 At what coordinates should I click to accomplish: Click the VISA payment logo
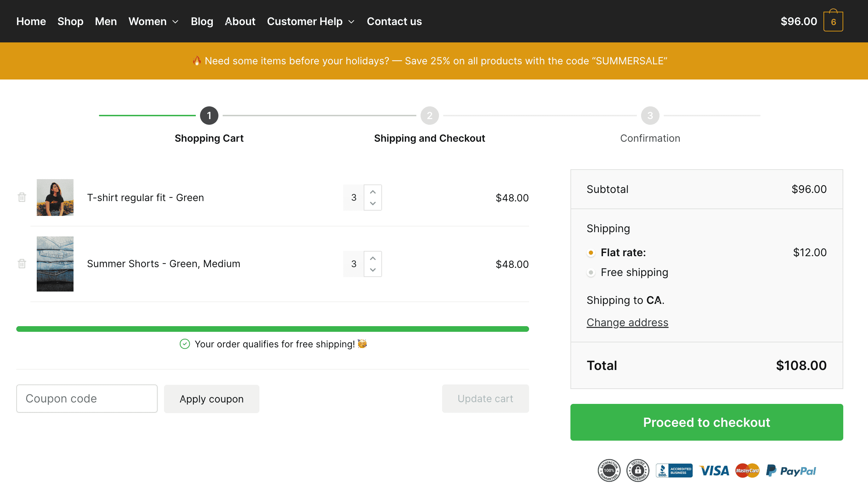coord(714,471)
